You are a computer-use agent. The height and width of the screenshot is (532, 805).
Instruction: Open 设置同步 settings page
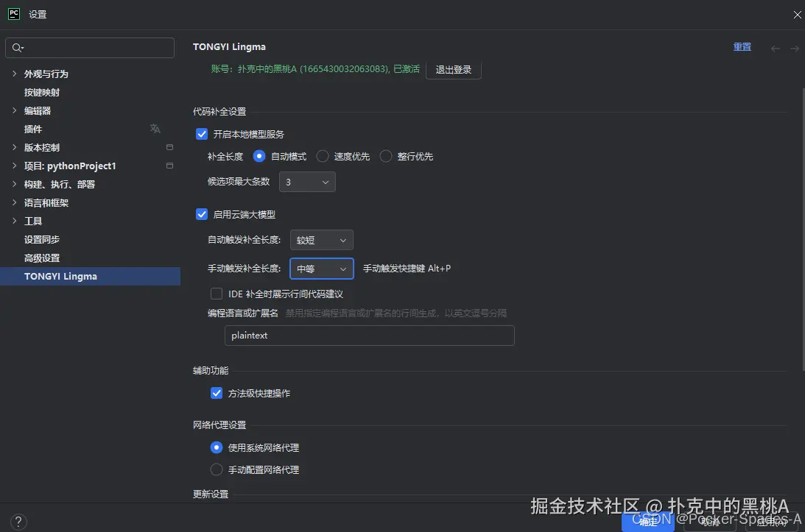pos(42,240)
